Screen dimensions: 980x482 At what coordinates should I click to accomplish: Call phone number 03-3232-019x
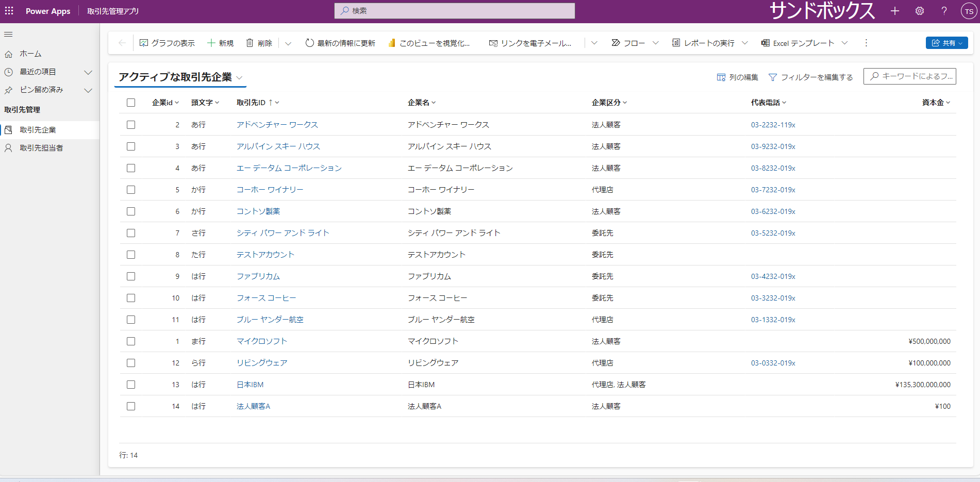tap(773, 298)
